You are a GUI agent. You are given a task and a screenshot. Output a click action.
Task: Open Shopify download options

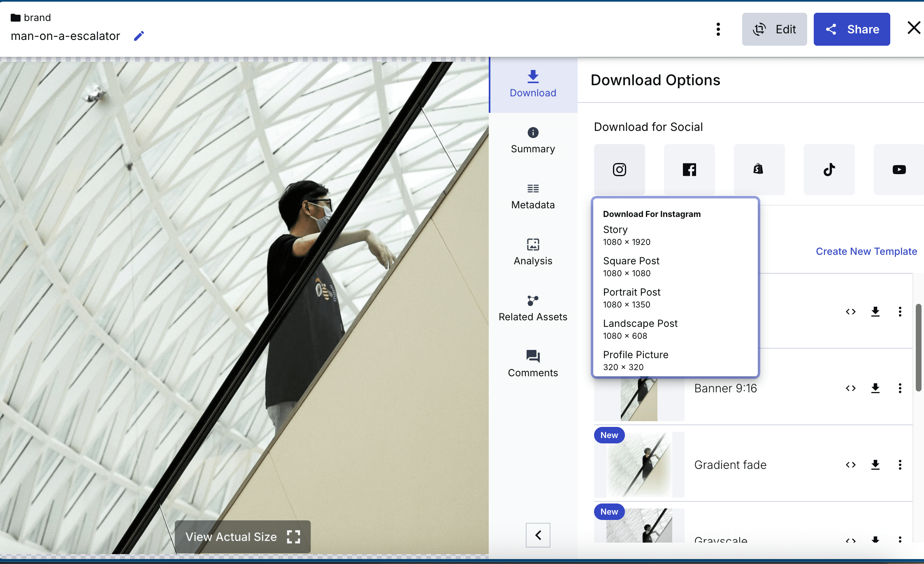pos(759,169)
